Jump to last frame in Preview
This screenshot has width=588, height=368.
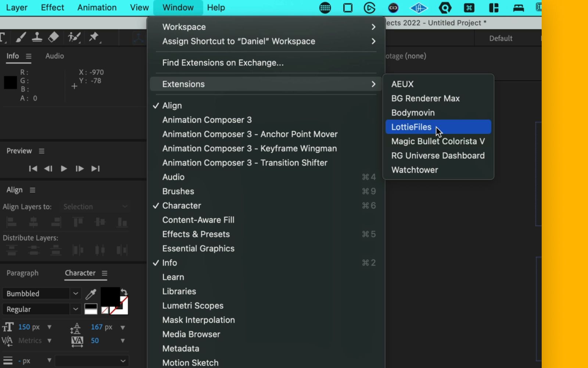pyautogui.click(x=96, y=169)
